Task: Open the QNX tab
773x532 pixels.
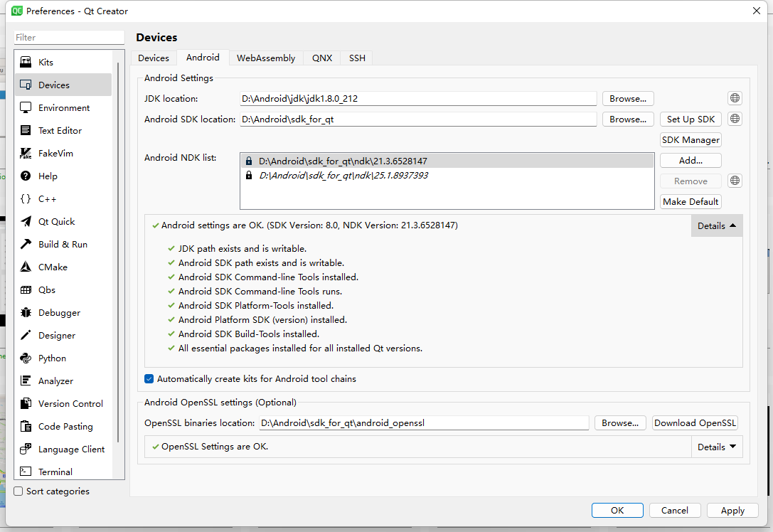Action: pyautogui.click(x=322, y=58)
